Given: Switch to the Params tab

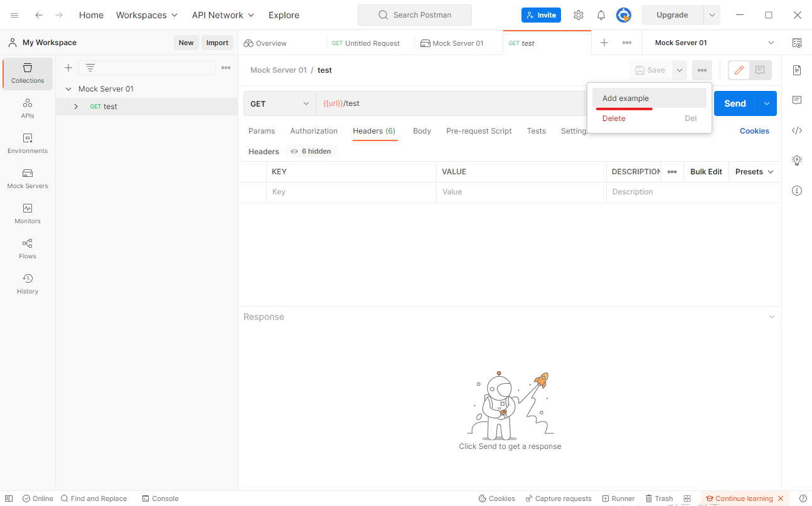Looking at the screenshot, I should pos(262,131).
